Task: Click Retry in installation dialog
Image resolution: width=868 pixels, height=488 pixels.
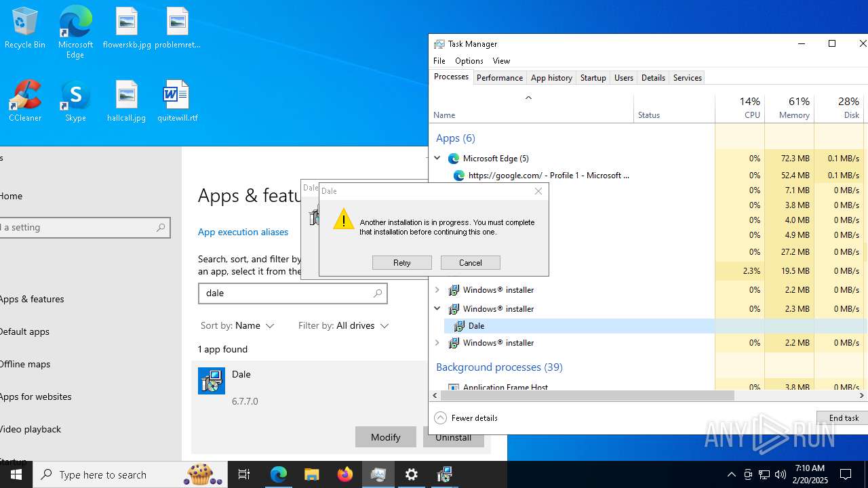Action: pos(401,263)
